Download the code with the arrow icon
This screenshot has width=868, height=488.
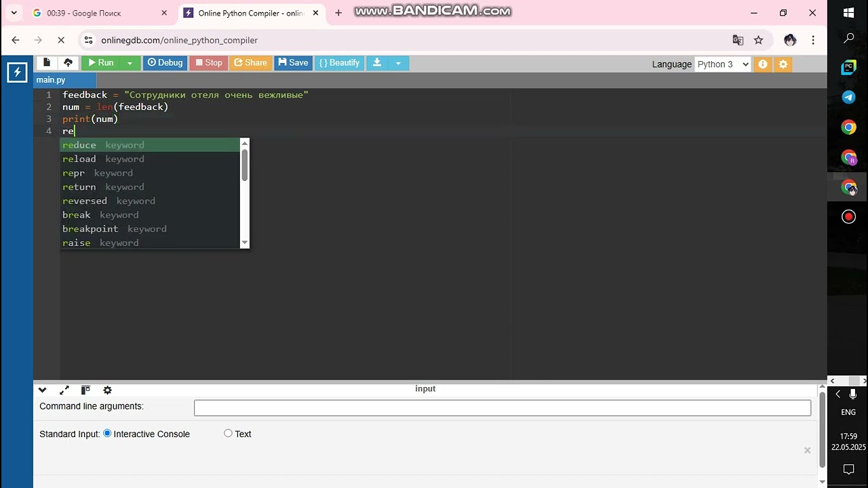coord(377,63)
